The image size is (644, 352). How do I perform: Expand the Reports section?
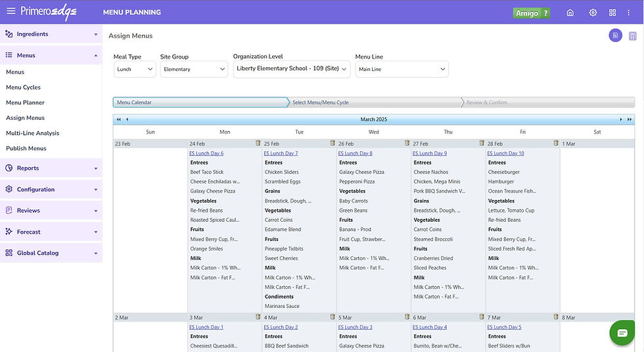96,168
